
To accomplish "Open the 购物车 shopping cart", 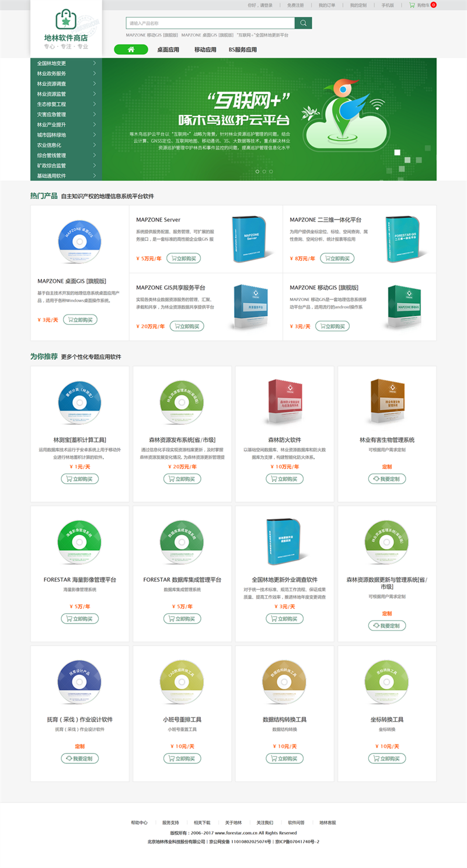I will point(423,5).
